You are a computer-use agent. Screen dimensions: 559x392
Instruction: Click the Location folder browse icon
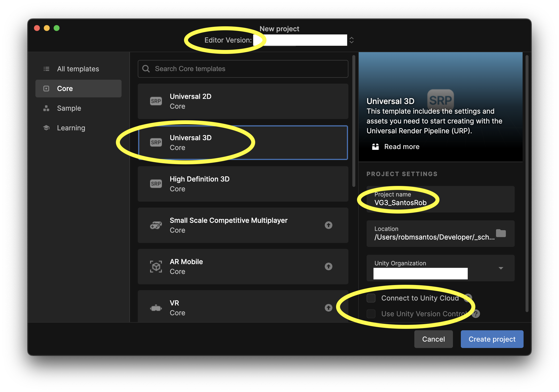click(501, 233)
